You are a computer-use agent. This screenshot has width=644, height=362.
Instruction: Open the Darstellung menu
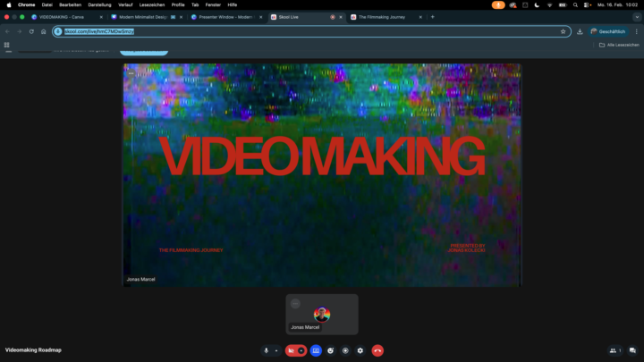100,5
